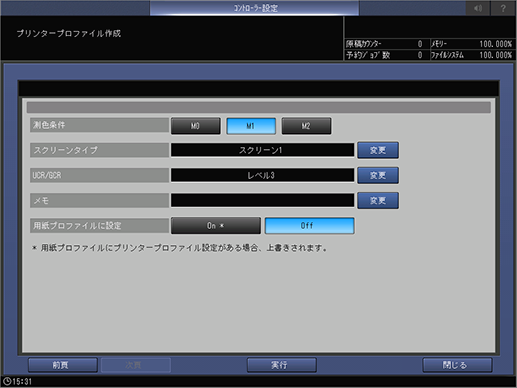Click the レベル3 value field
The image size is (517, 388).
pyautogui.click(x=262, y=175)
